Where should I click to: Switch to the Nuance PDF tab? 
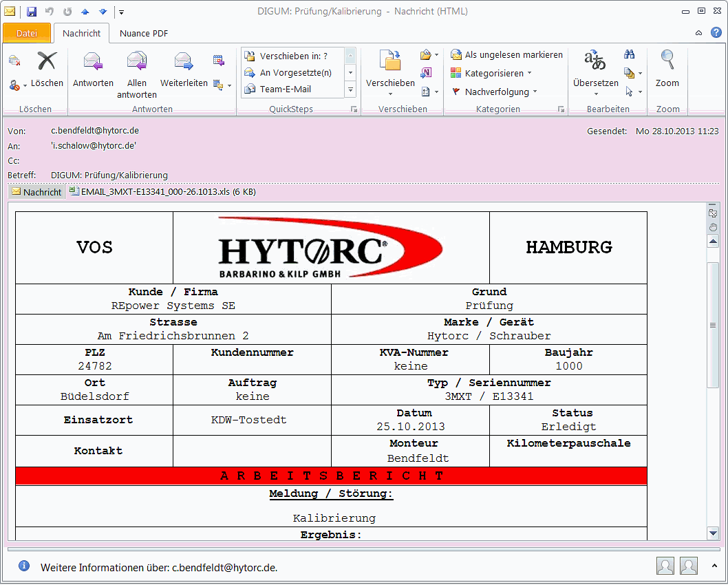coord(144,33)
